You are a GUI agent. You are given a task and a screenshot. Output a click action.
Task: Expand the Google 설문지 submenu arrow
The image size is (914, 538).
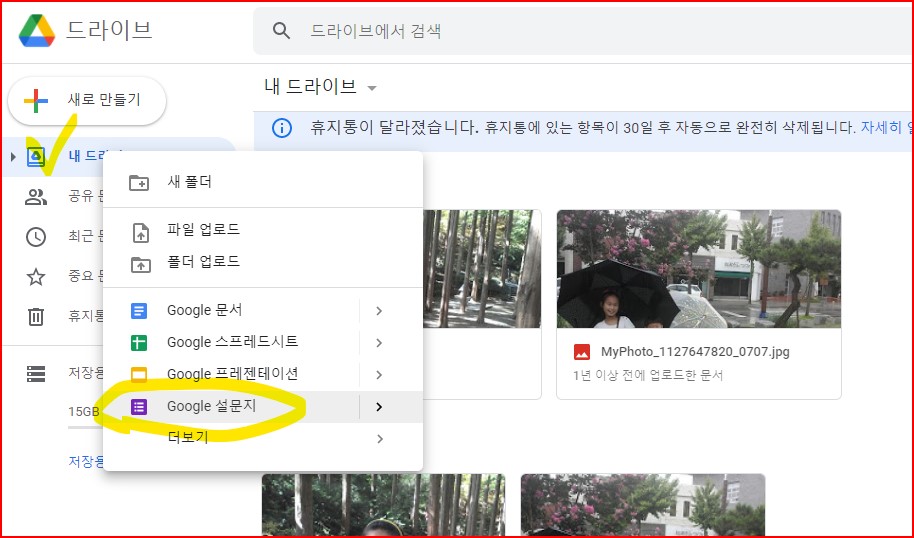(x=379, y=407)
